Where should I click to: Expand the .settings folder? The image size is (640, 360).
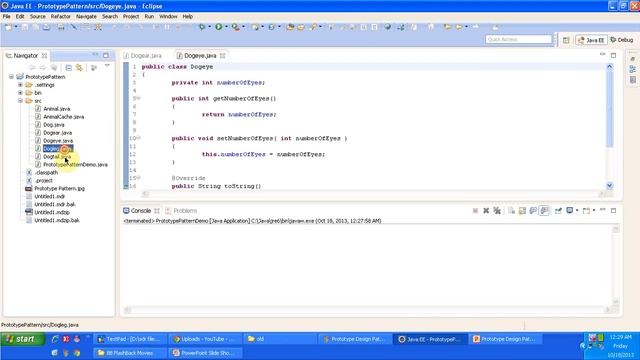(x=20, y=85)
